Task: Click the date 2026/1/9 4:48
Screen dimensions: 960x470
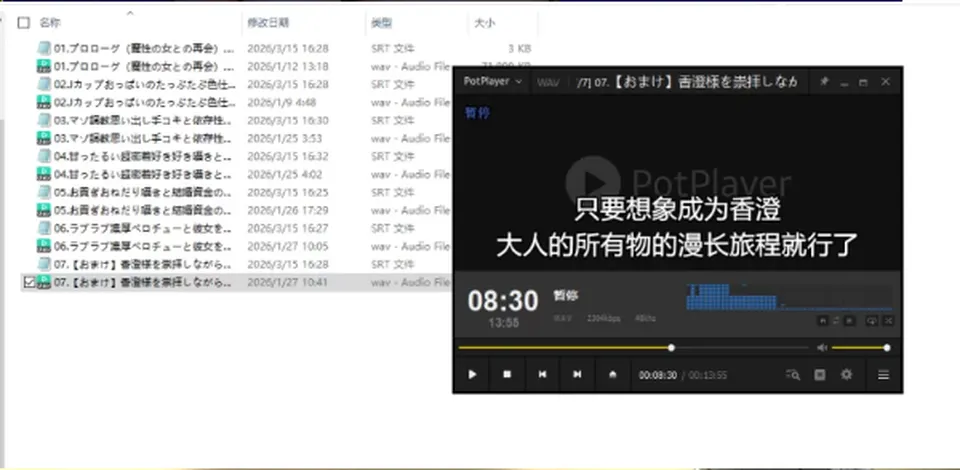Action: pos(282,102)
